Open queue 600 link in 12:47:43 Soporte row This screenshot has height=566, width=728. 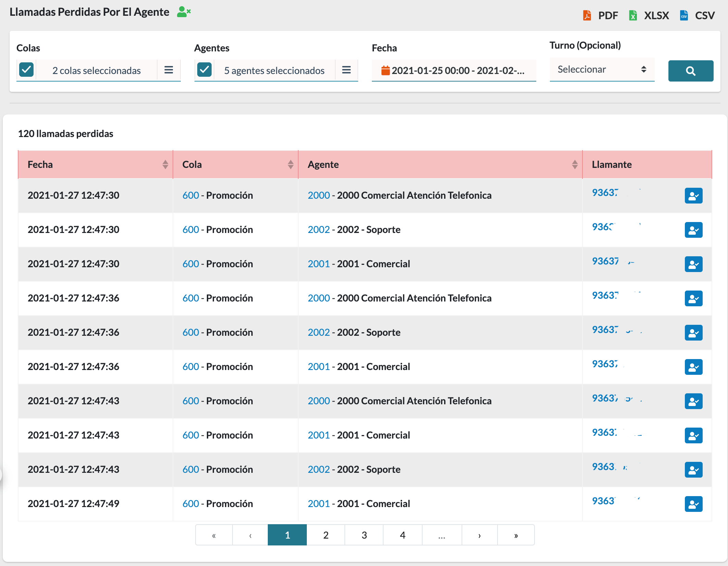coord(191,469)
